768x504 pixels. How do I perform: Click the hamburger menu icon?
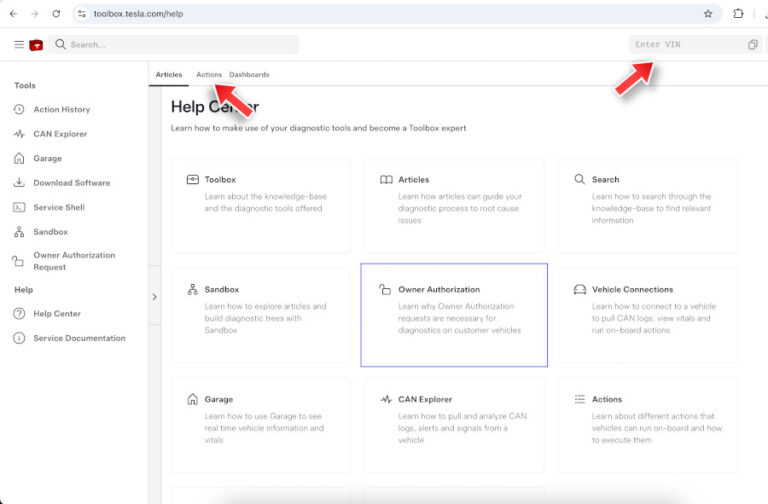[x=18, y=45]
